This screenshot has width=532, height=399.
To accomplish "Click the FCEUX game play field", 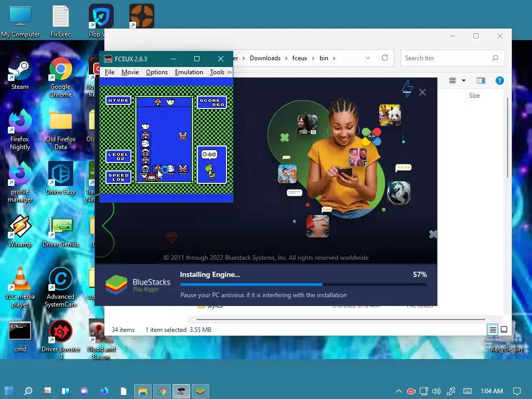I will (x=164, y=140).
